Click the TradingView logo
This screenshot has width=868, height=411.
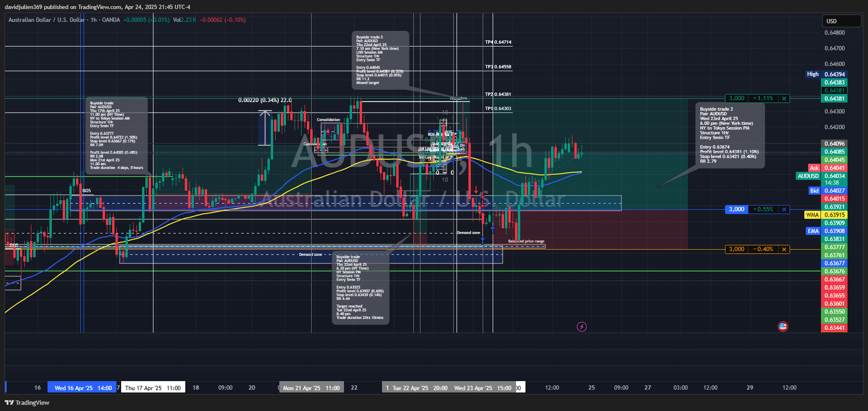click(27, 402)
